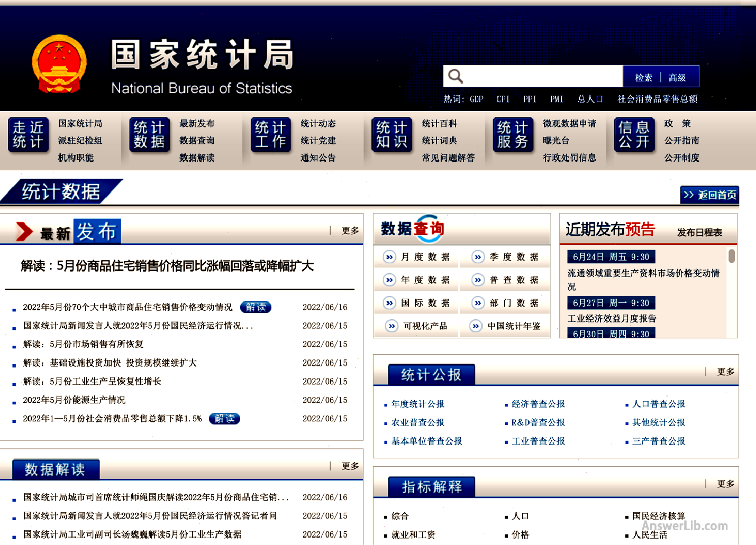Click scrollbar thumb in 近期发布预告 panel
This screenshot has height=545, width=756.
[732, 256]
